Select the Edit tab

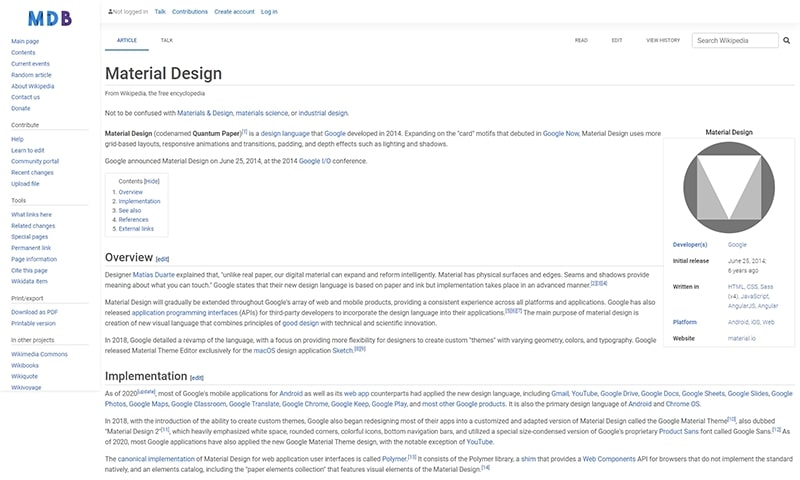tap(617, 40)
